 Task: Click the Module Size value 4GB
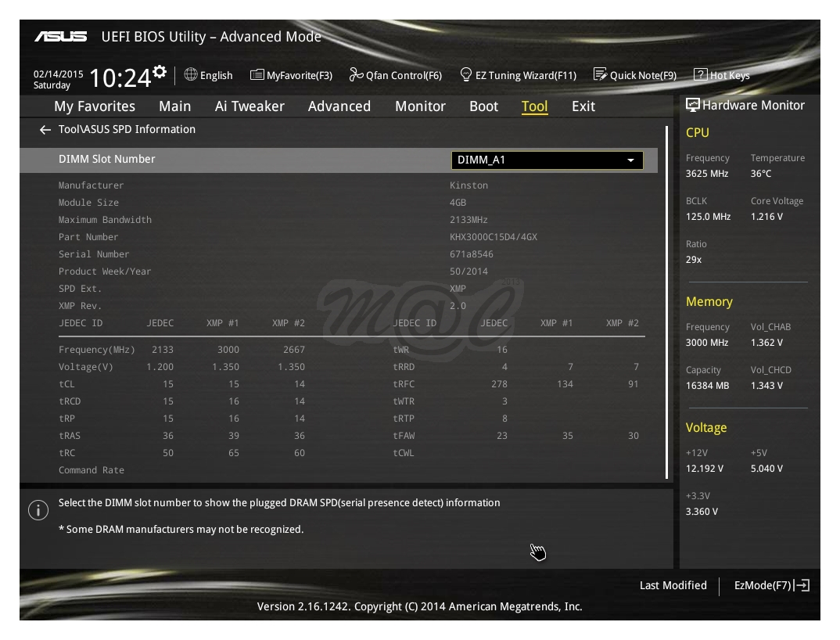(x=458, y=203)
